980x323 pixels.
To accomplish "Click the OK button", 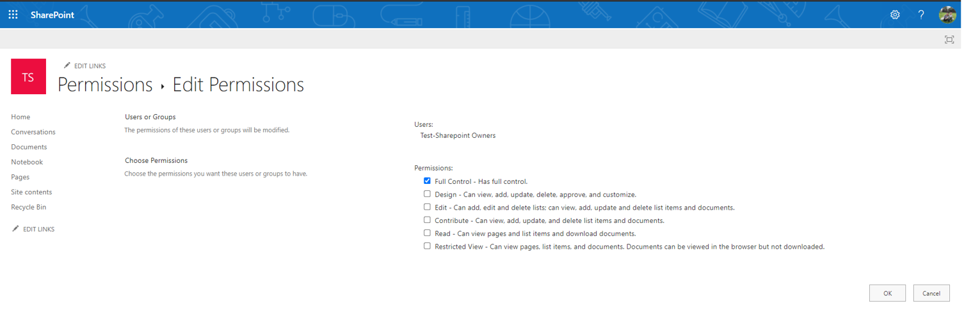I will click(x=887, y=293).
